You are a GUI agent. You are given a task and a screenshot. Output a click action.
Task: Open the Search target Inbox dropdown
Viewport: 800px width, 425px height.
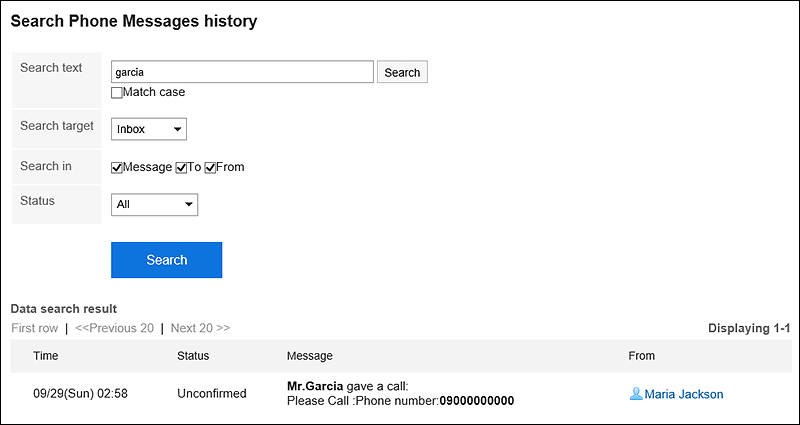click(x=149, y=129)
